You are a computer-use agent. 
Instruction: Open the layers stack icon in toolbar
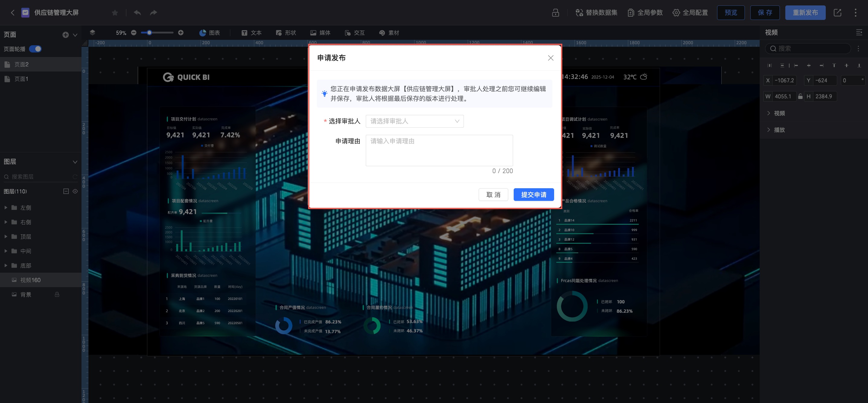(92, 33)
